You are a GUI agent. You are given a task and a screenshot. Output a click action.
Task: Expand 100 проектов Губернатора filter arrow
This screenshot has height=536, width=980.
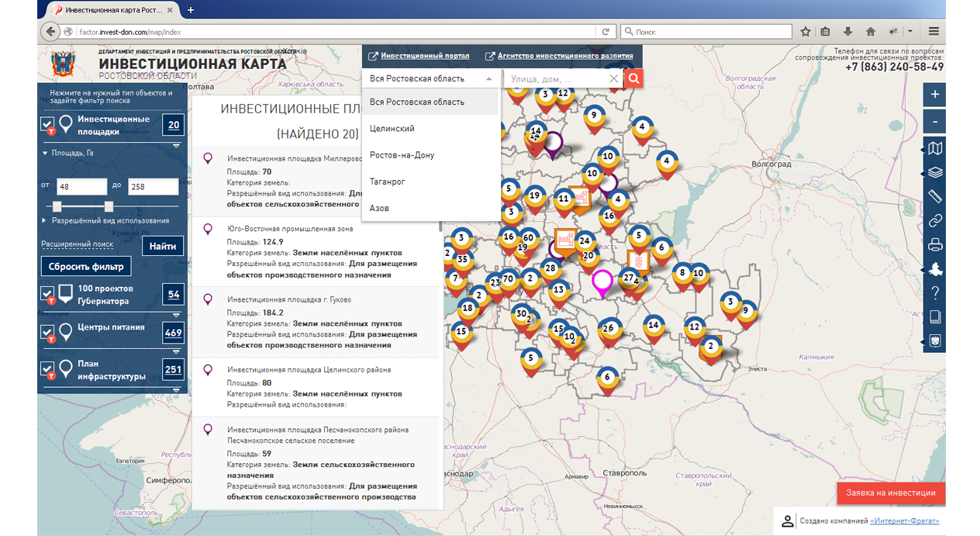[x=176, y=315]
